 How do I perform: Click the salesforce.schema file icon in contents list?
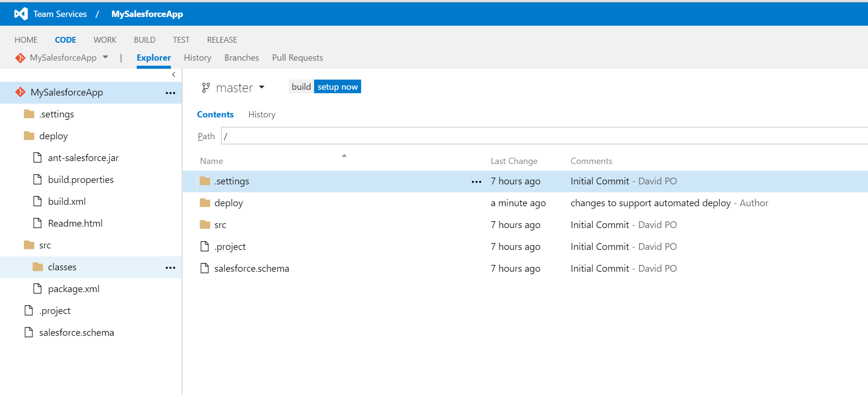[x=205, y=268]
